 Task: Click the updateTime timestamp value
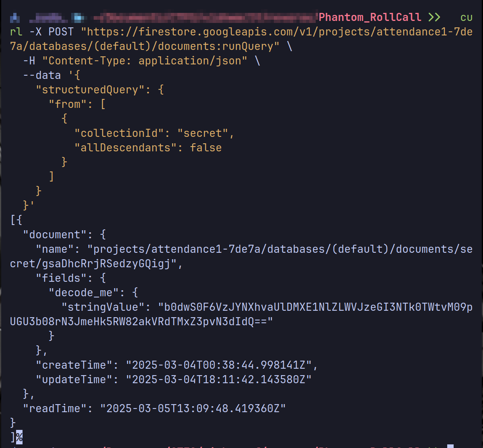point(219,380)
